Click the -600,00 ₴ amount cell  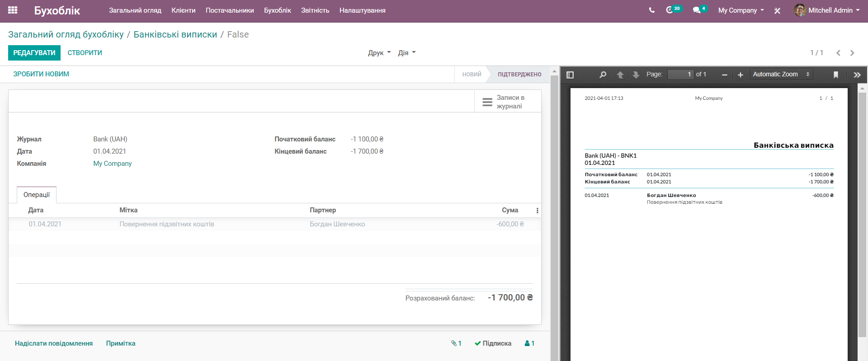pos(510,224)
